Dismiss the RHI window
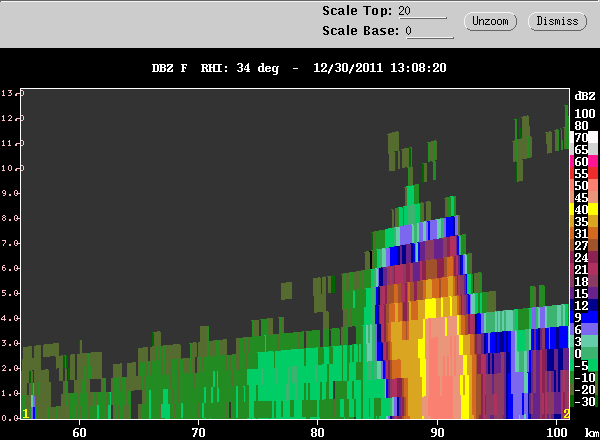 [x=557, y=21]
